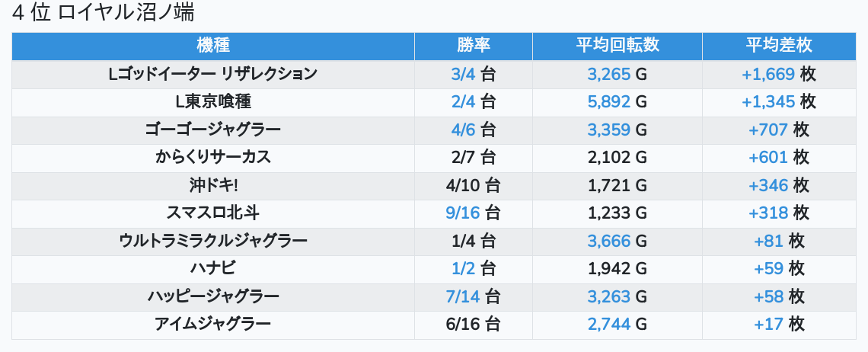Click the 5,892 average spins value
Viewport: 868px width, 352px height.
[609, 102]
